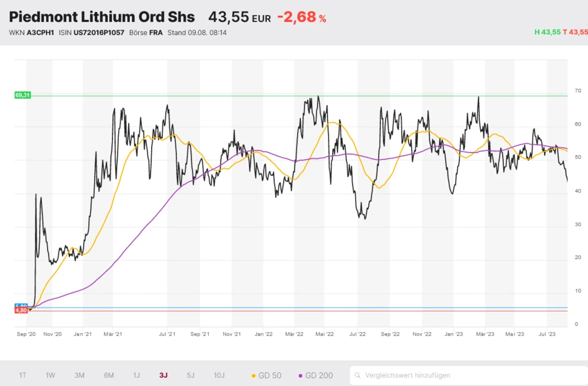This screenshot has height=386, width=588.
Task: Click the WKN A3CPH1 identifier
Action: point(31,33)
